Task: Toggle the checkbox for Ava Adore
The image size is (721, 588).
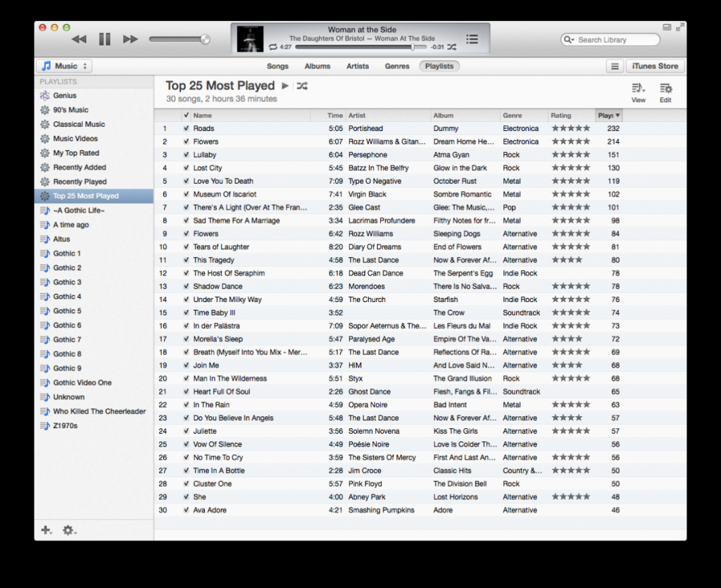Action: coord(186,511)
